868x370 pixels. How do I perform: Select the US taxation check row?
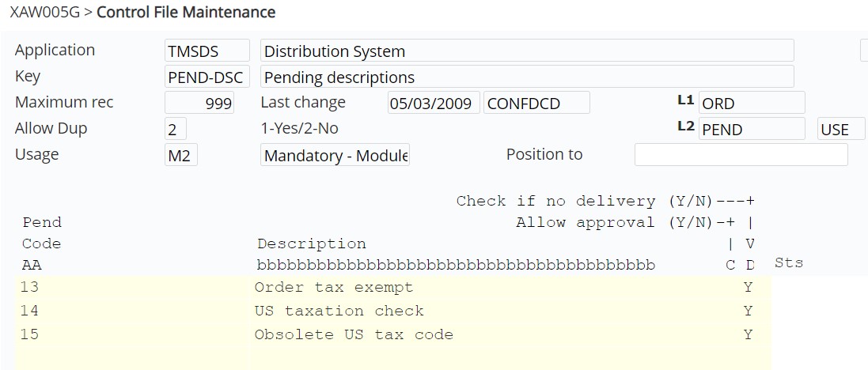click(393, 311)
